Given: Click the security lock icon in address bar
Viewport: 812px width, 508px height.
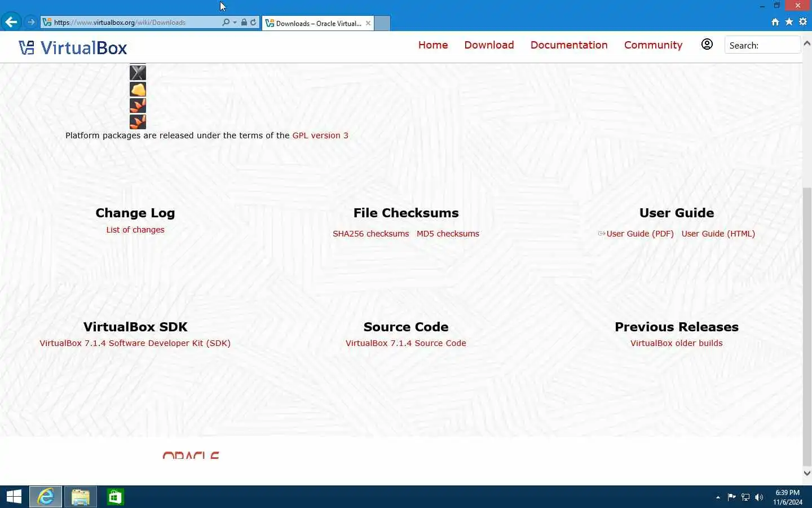Looking at the screenshot, I should 244,23.
